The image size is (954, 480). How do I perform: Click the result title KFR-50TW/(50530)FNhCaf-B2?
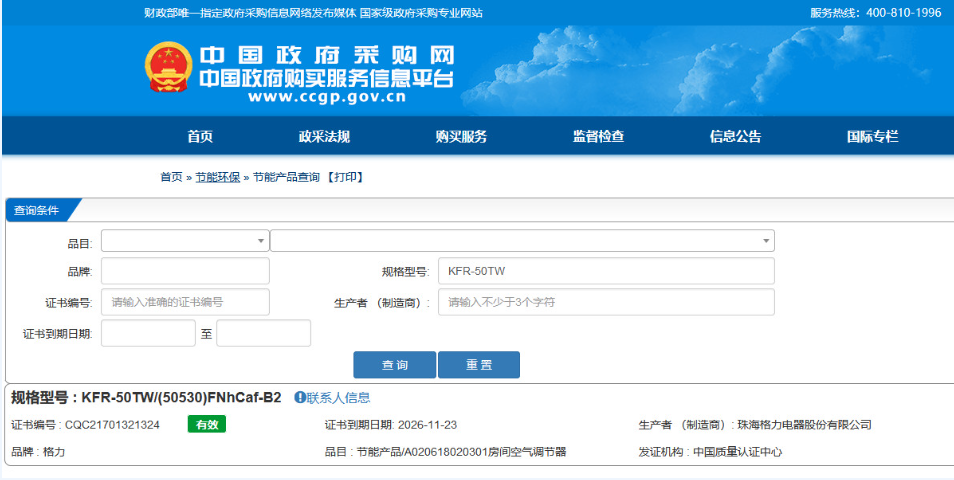tap(181, 398)
